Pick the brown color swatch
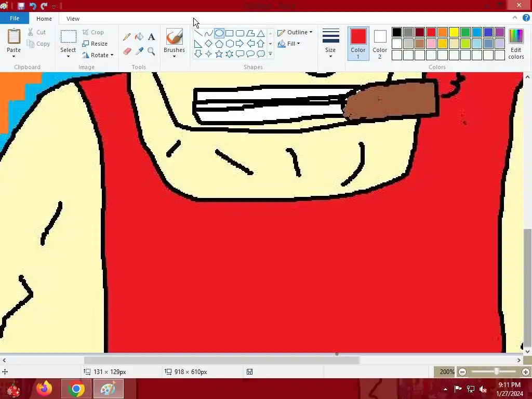532x399 pixels. click(x=420, y=44)
